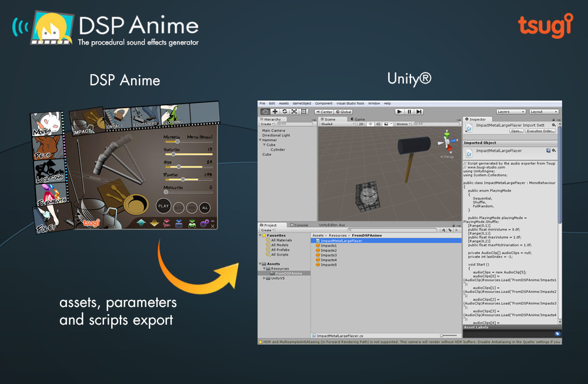The height and width of the screenshot is (384, 588).
Task: Open the GameObject menu
Action: [302, 103]
